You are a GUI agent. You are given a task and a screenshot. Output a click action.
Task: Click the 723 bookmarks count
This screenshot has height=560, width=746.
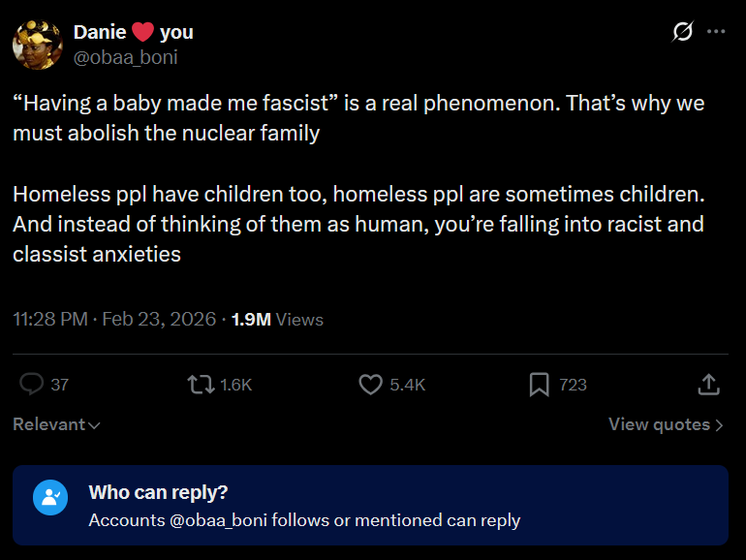(573, 385)
